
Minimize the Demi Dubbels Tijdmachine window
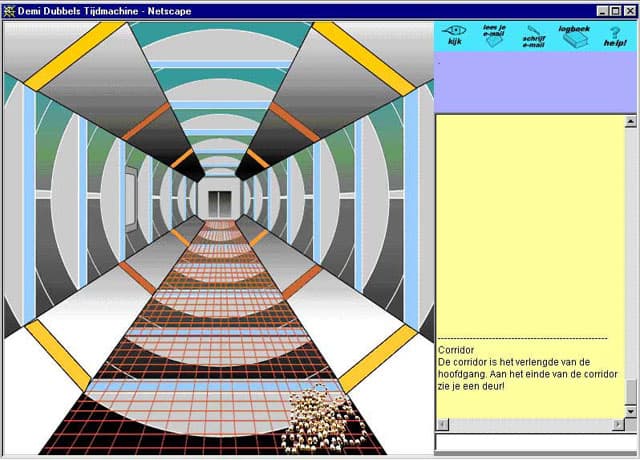tap(600, 9)
